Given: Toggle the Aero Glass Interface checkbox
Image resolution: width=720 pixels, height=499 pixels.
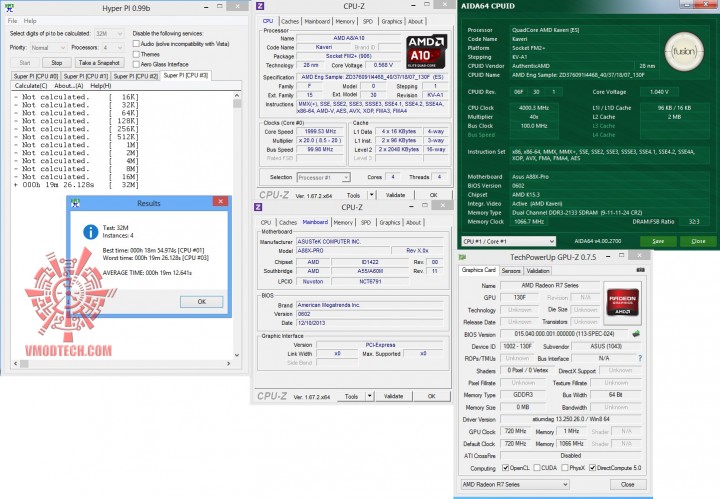Looking at the screenshot, I should point(136,64).
